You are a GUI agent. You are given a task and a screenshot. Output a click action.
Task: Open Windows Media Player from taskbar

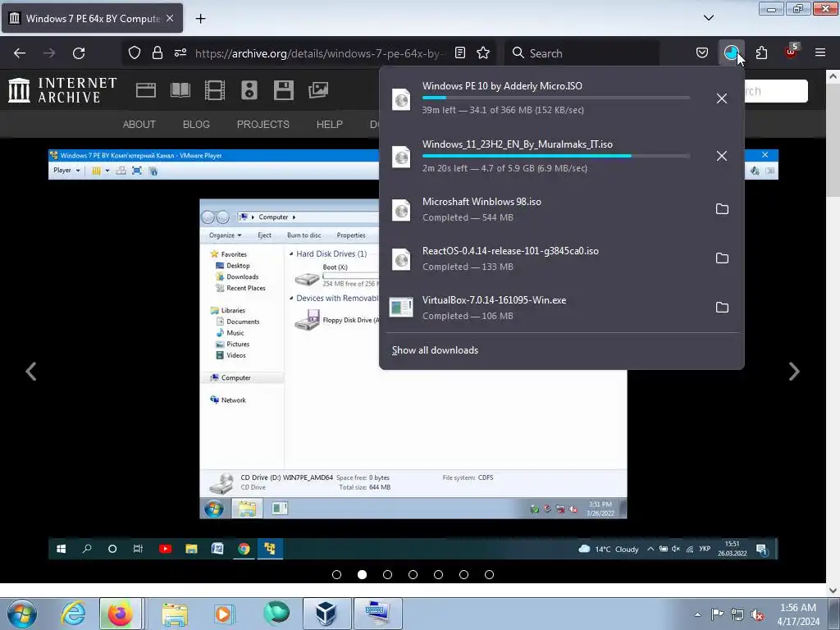click(x=224, y=614)
